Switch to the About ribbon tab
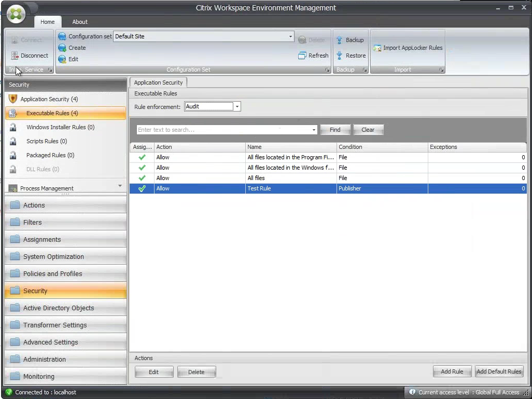 point(80,22)
